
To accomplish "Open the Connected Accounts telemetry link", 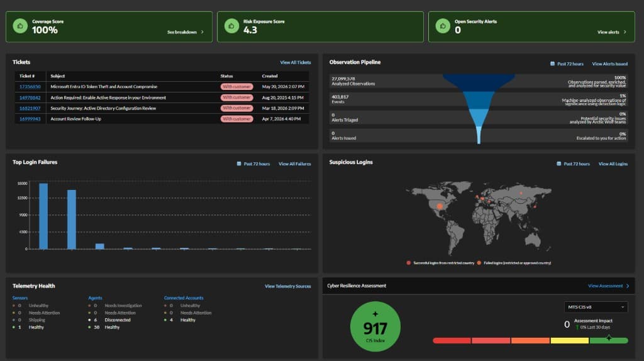I will [x=184, y=297].
